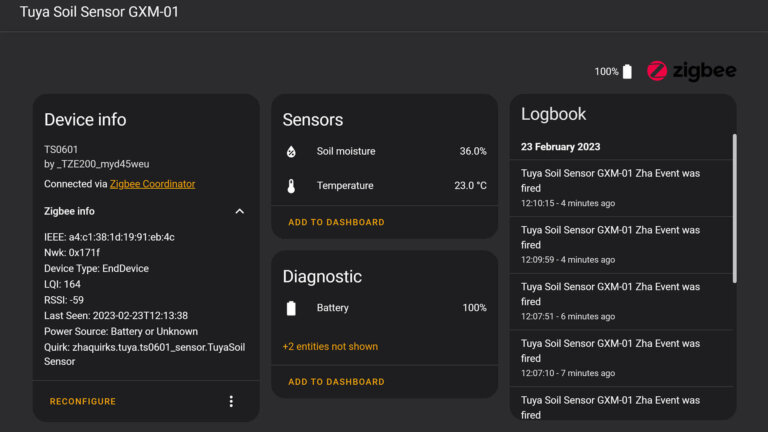The height and width of the screenshot is (432, 768).
Task: Add Sensors entities to dashboard
Action: (x=336, y=222)
